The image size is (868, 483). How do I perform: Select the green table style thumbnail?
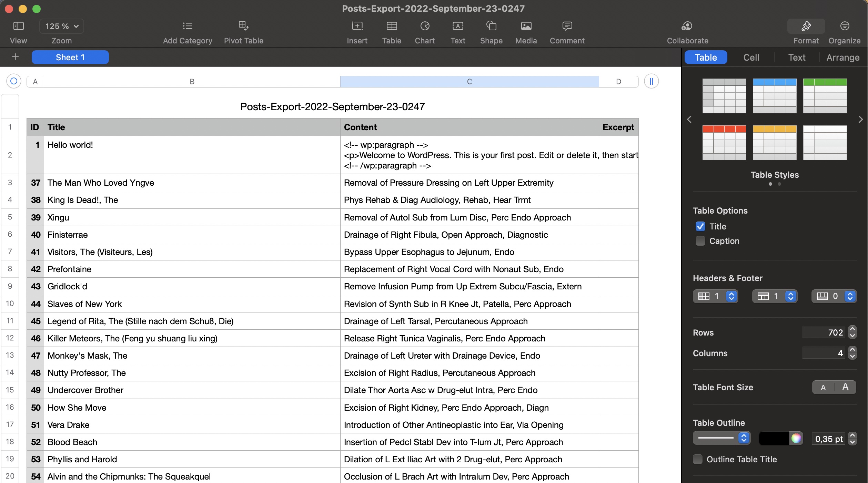point(825,96)
